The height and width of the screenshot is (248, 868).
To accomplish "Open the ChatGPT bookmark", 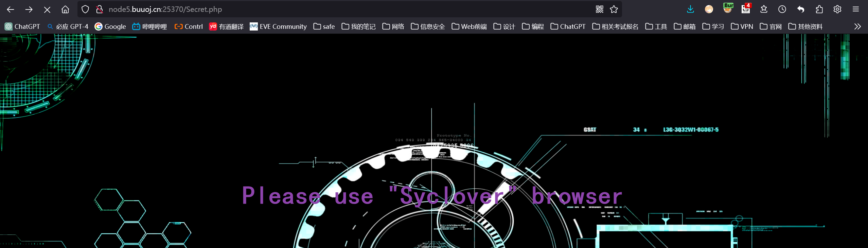I will tap(22, 26).
